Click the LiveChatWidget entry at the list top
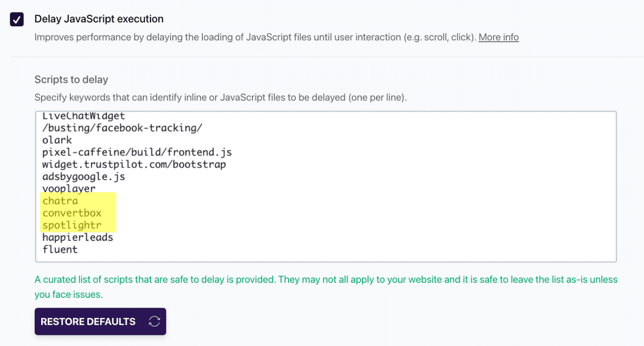The image size is (644, 346). point(83,115)
